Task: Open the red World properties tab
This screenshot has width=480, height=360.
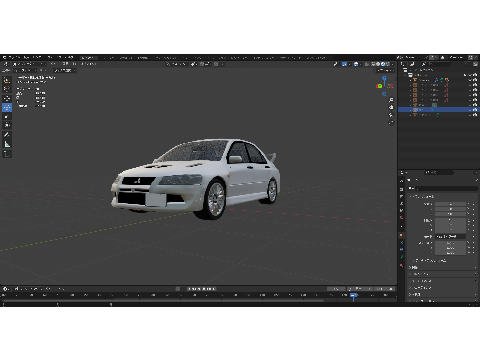Action: 401,218
